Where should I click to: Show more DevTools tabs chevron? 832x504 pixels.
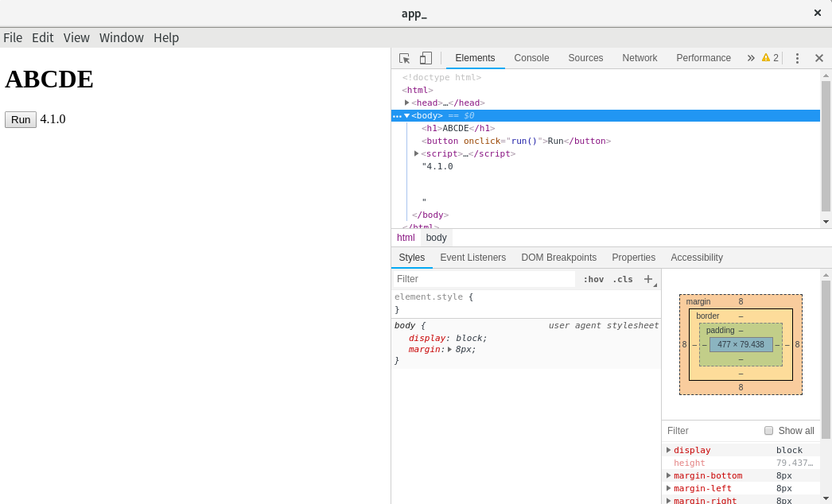point(751,58)
